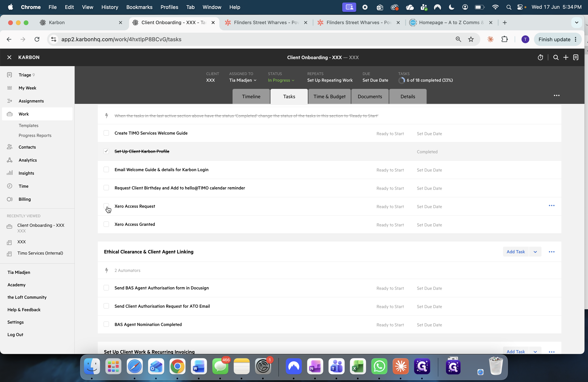Check Send BAS Agent Authorisation form task
This screenshot has height=382, width=588.
[x=106, y=288]
